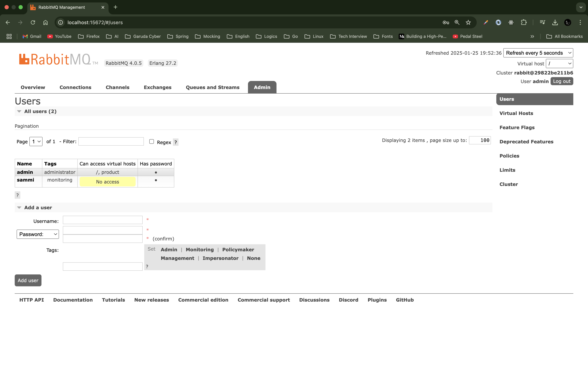Open the extensions puzzle icon
588x368 pixels.
[524, 22]
